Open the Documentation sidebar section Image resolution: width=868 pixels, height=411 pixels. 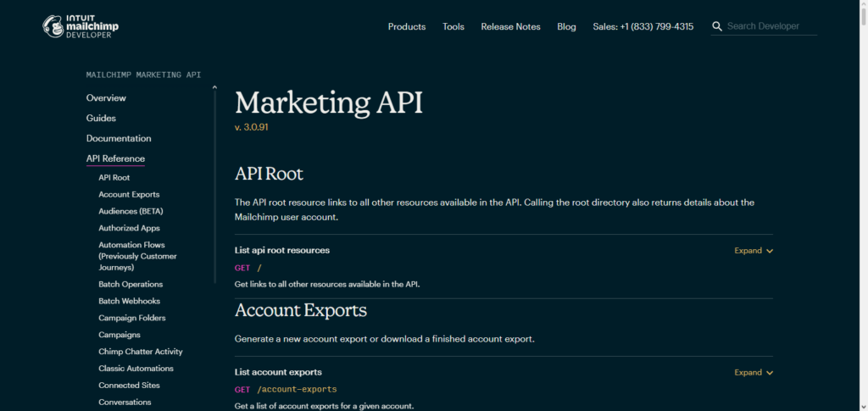pyautogui.click(x=119, y=138)
